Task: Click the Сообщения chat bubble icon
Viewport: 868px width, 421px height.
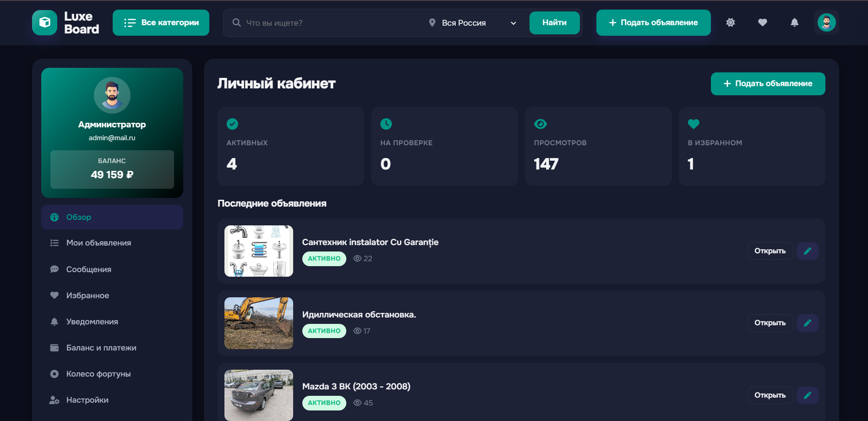Action: point(55,269)
